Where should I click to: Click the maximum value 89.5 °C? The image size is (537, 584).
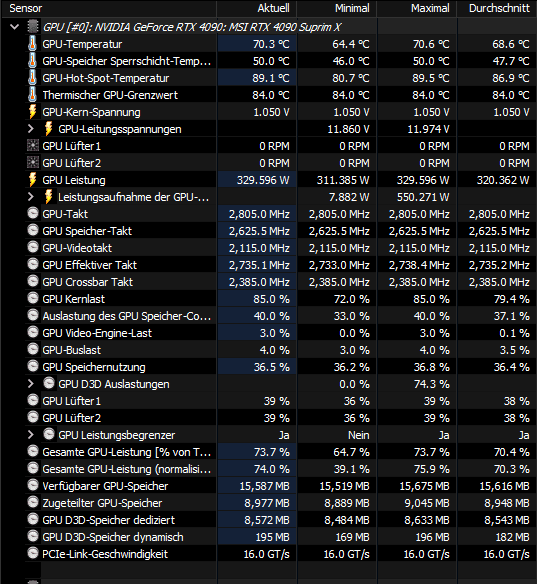coord(431,78)
